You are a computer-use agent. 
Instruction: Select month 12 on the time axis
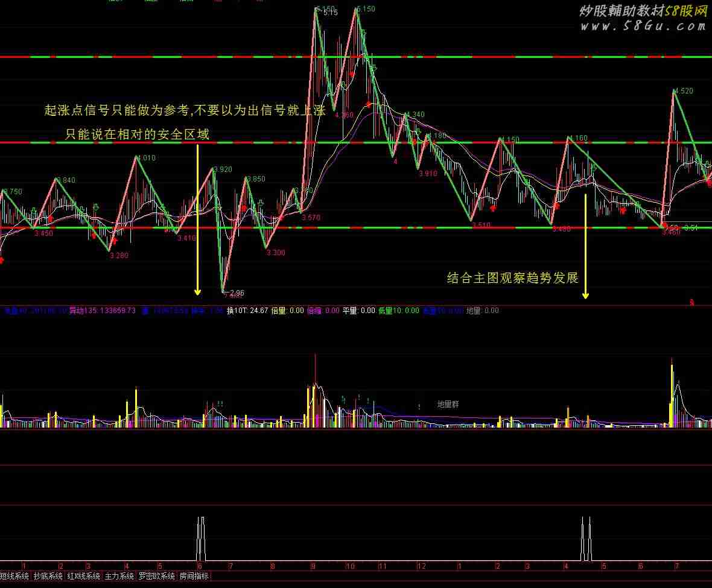click(x=421, y=566)
